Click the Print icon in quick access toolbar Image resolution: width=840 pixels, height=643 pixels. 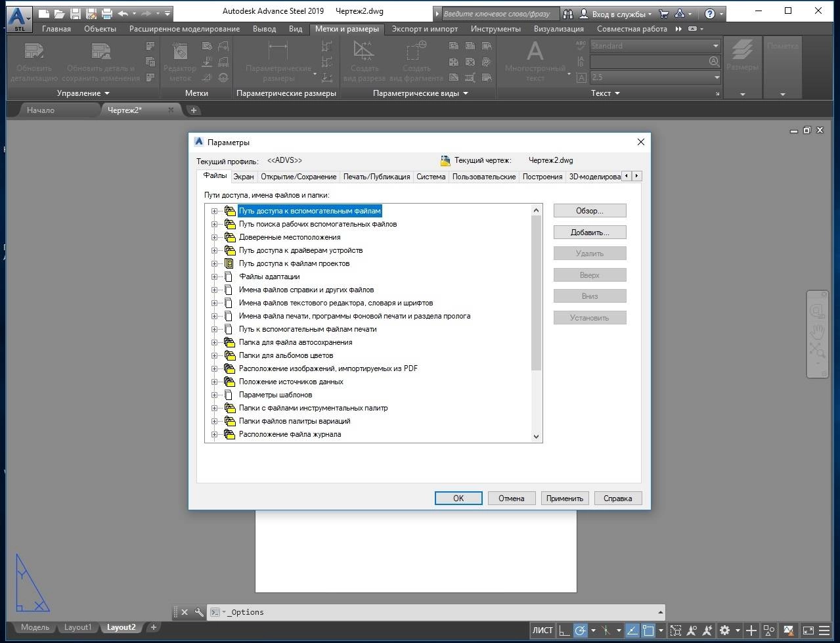[106, 13]
